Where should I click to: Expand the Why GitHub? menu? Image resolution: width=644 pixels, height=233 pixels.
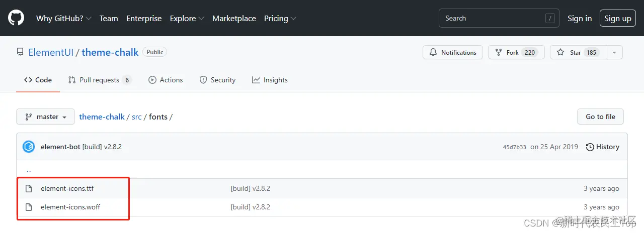[x=63, y=18]
